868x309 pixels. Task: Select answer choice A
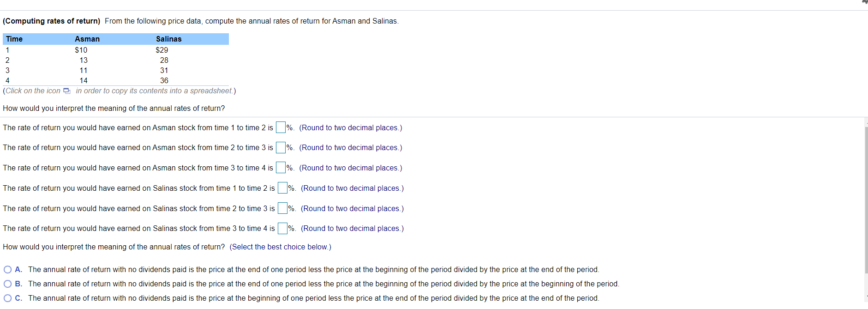point(7,269)
